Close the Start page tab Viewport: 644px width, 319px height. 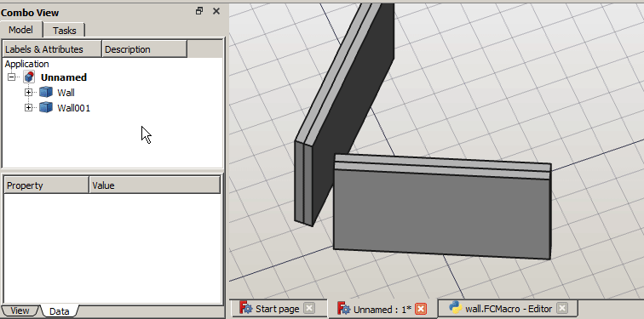point(309,308)
